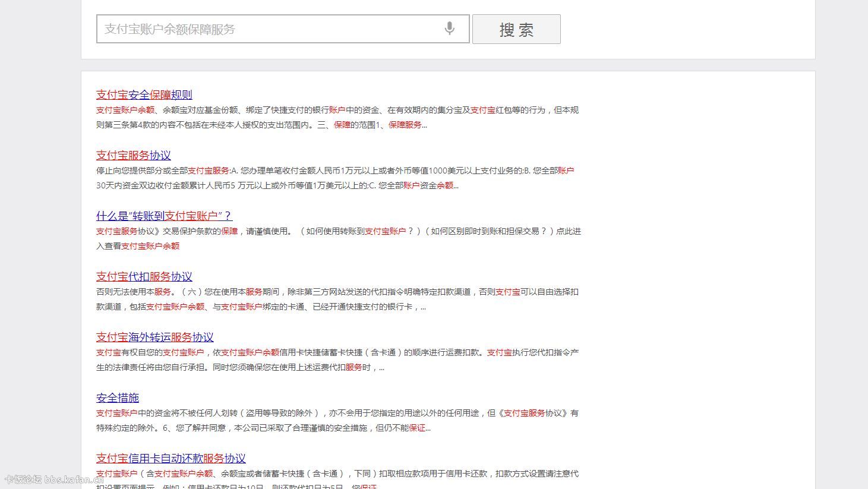Image resolution: width=868 pixels, height=489 pixels.
Task: Open the 什么是"转账到支付宝账户"？ link
Action: pyautogui.click(x=164, y=216)
